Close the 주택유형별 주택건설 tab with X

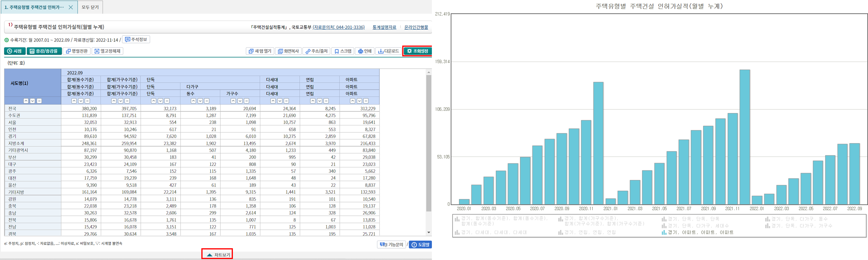click(x=71, y=8)
